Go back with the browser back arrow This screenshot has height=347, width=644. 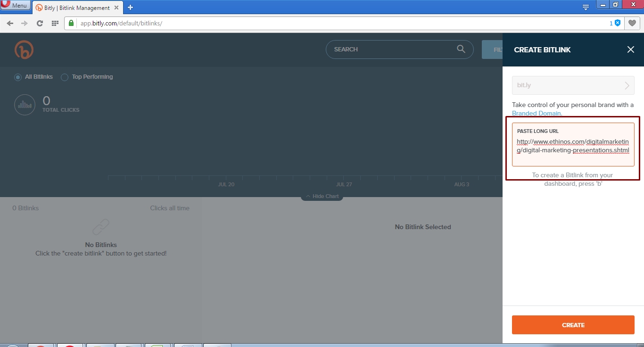[x=10, y=23]
